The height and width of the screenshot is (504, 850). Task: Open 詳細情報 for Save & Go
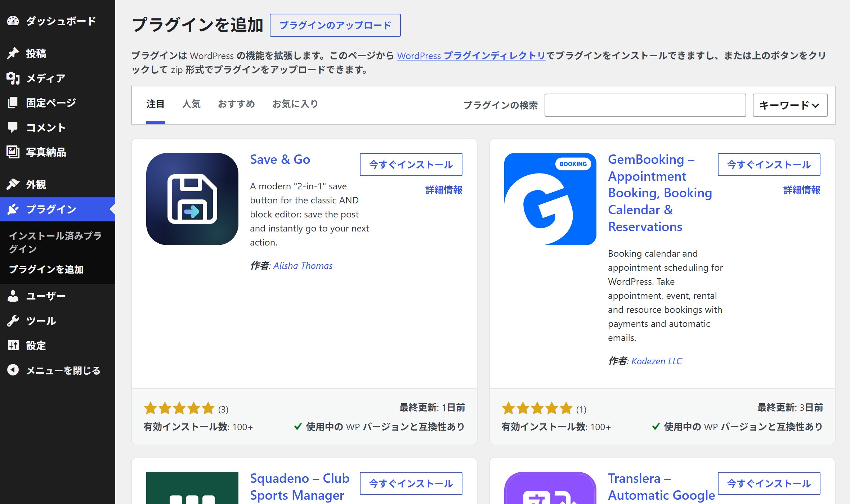tap(444, 190)
